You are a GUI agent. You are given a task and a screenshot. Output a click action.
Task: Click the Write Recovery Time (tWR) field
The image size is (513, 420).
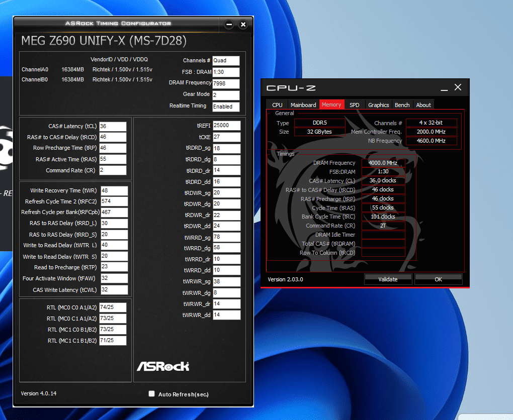click(114, 190)
